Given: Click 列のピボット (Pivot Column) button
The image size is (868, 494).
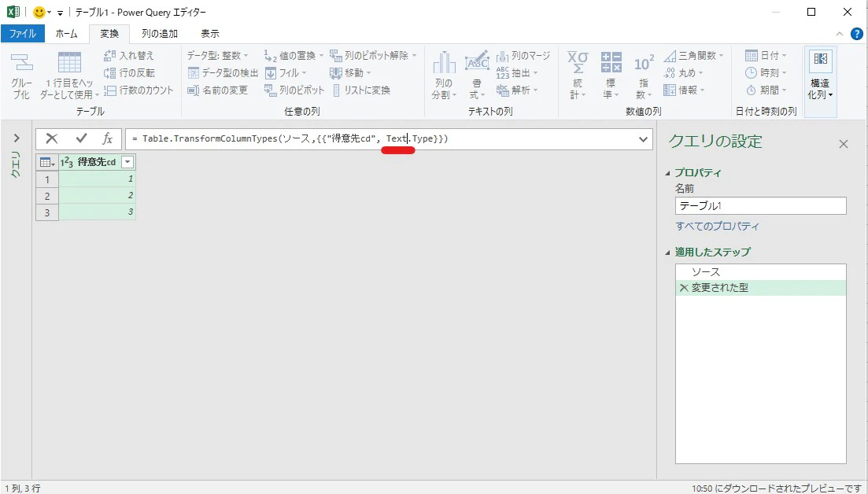Looking at the screenshot, I should [294, 90].
